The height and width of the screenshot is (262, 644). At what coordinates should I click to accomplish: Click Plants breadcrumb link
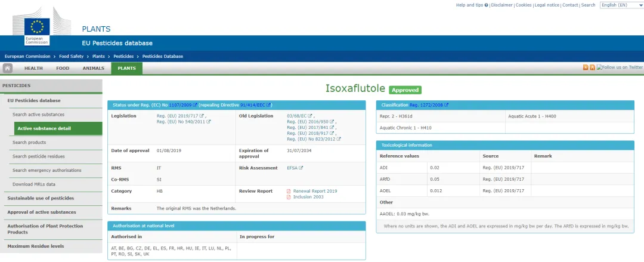point(98,56)
